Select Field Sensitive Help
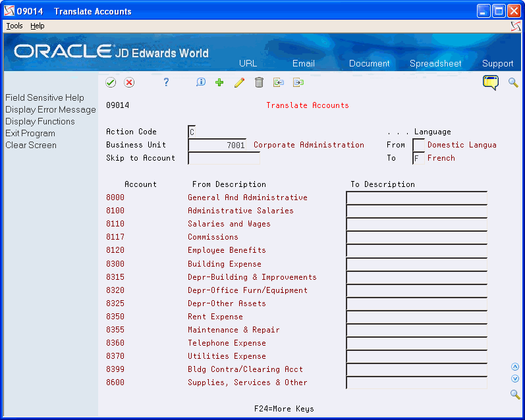This screenshot has width=525, height=420. click(45, 97)
